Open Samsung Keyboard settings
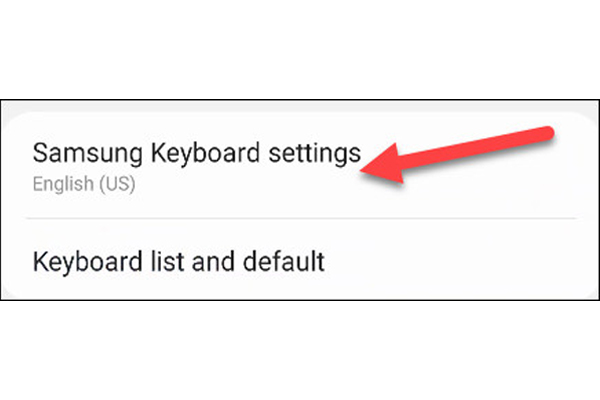This screenshot has width=600, height=400. tap(196, 154)
